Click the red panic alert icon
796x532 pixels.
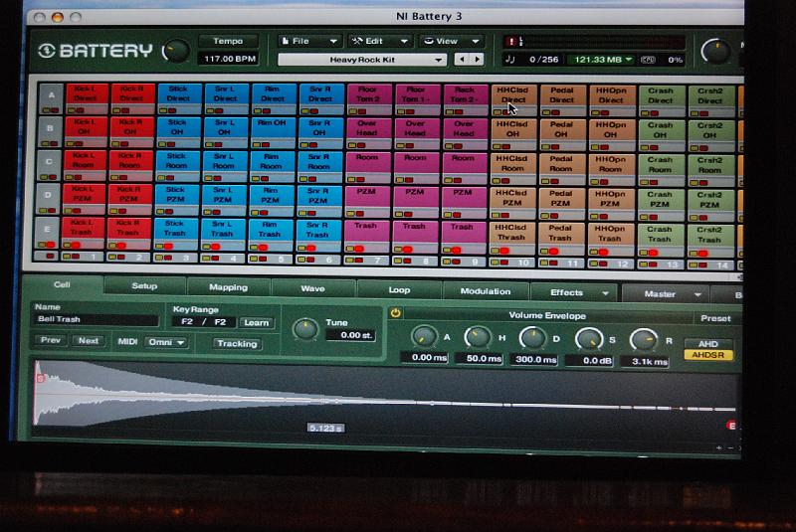[x=511, y=42]
